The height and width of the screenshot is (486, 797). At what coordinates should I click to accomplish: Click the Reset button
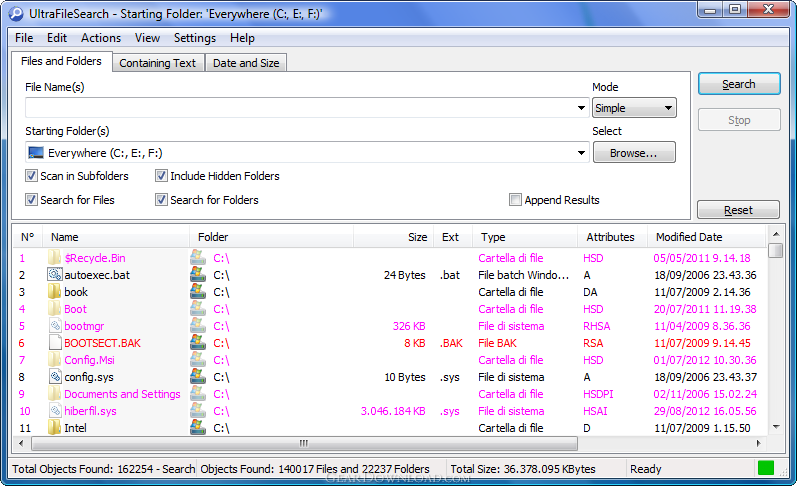point(738,210)
